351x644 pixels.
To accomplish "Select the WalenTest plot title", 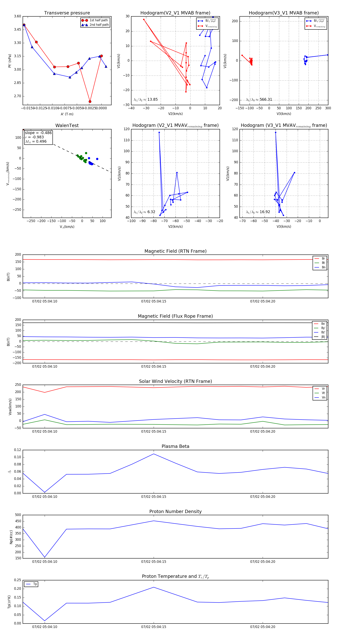I will pyautogui.click(x=67, y=125).
